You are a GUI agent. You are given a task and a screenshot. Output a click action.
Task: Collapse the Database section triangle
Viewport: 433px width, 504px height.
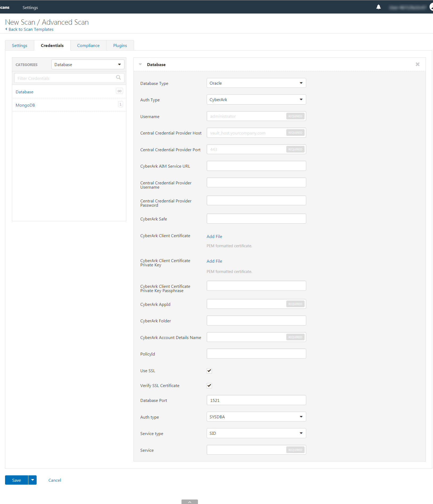tap(140, 64)
